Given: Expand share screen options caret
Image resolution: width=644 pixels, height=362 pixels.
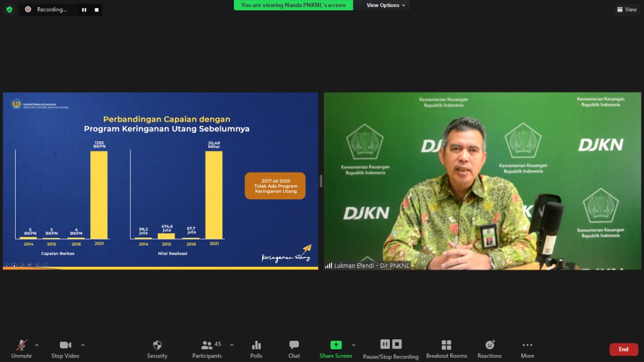Looking at the screenshot, I should pos(353,345).
